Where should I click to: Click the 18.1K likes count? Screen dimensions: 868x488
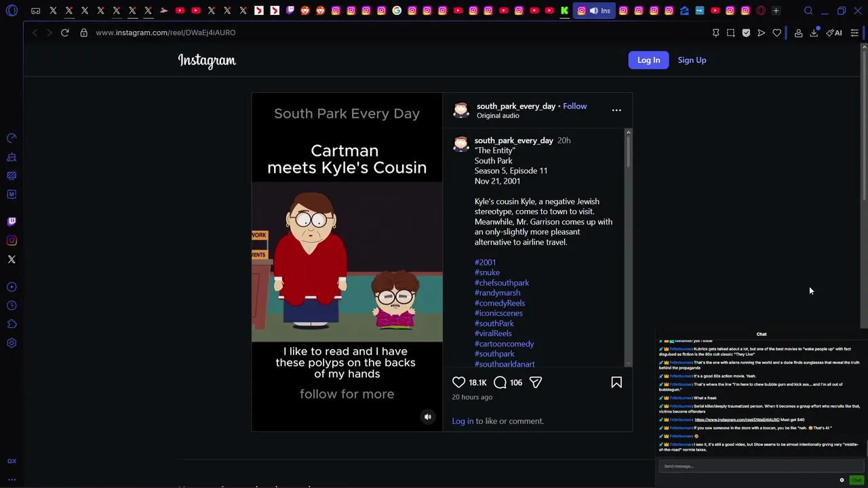point(477,382)
